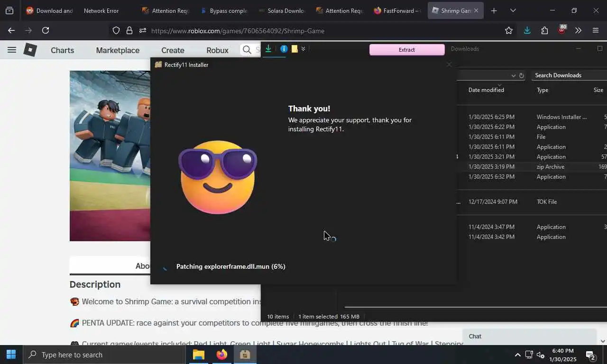Show site security padlock info
The image size is (607, 364).
coord(129,30)
